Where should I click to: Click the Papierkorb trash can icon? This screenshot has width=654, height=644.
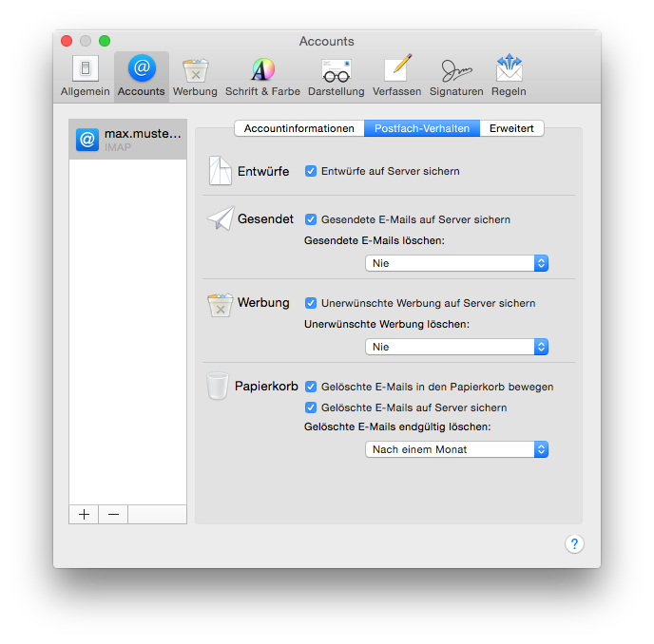click(218, 386)
